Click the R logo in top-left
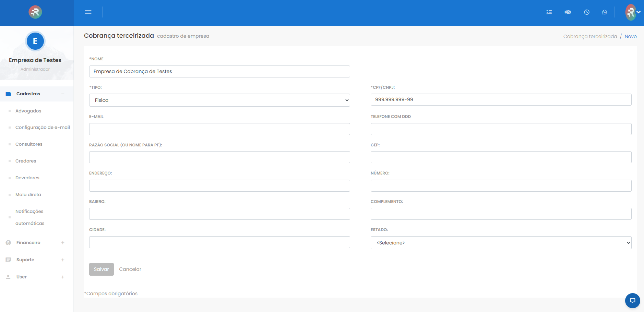The image size is (644, 312). tap(35, 12)
